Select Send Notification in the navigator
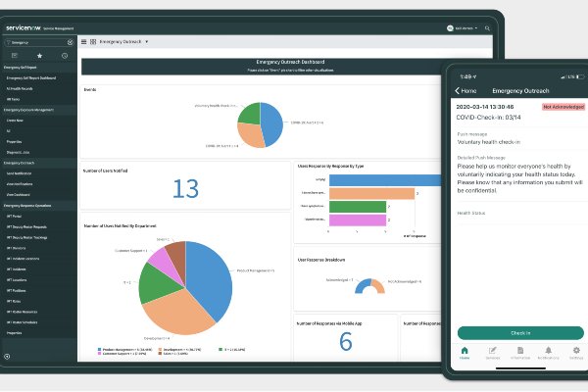The width and height of the screenshot is (588, 392). (20, 172)
